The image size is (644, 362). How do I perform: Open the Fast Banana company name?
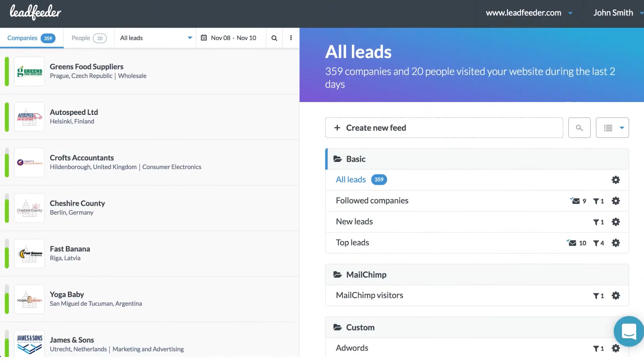(70, 249)
